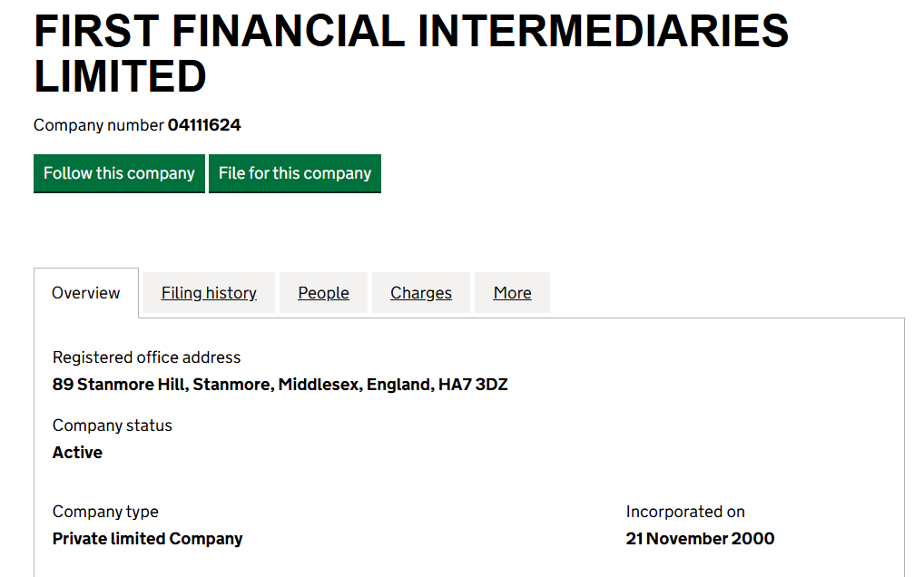Screen dimensions: 924x577
Task: Go to the Charges tab
Action: pos(421,293)
